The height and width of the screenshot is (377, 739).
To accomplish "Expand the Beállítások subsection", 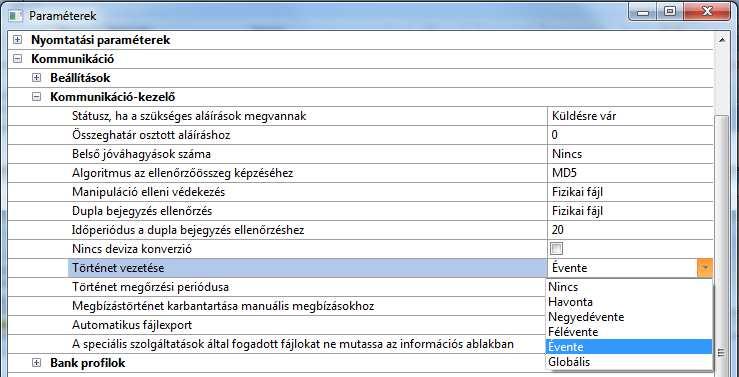I will point(36,78).
